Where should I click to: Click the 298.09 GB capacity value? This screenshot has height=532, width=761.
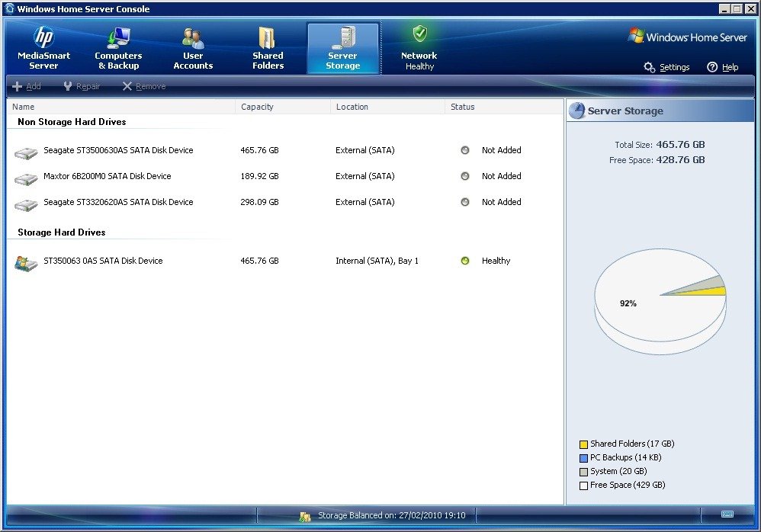click(260, 202)
